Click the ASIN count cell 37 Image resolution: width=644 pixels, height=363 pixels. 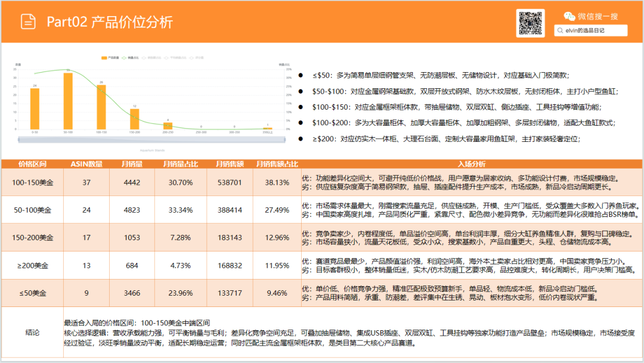click(86, 182)
